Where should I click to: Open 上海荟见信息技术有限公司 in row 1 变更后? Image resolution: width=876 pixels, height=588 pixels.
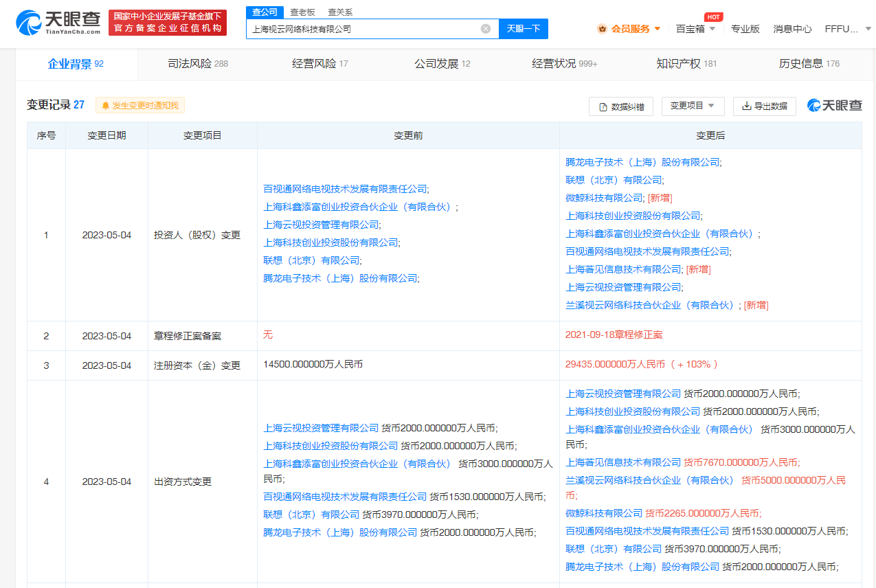tap(623, 269)
